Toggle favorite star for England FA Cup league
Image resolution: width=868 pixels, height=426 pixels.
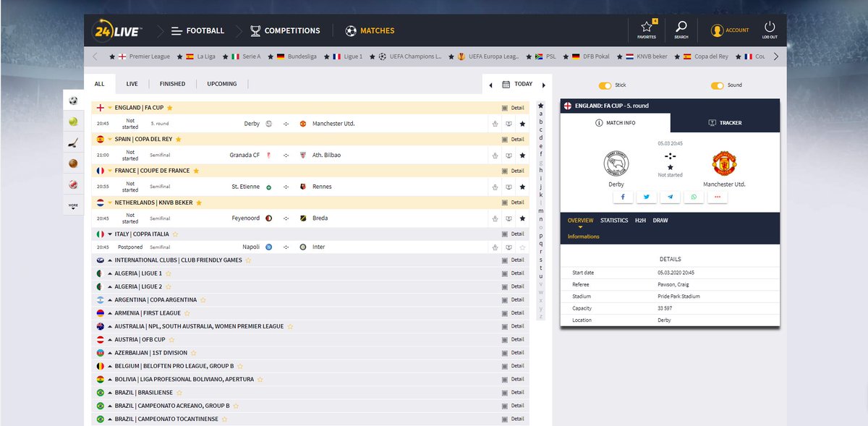pos(170,108)
